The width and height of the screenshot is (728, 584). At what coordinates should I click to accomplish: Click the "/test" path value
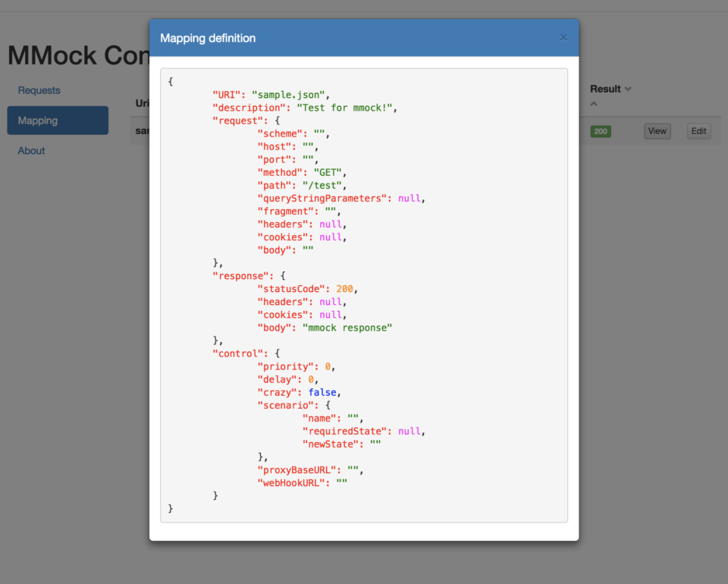coord(322,186)
